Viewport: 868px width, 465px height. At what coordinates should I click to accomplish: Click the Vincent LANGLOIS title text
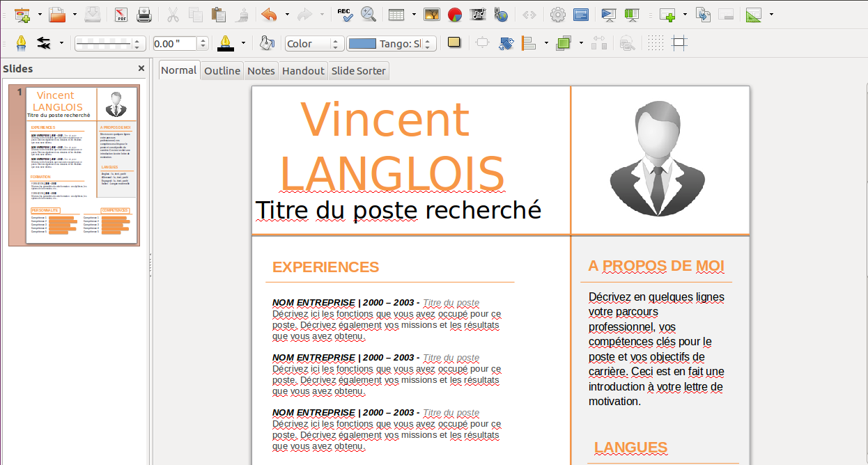pyautogui.click(x=392, y=146)
